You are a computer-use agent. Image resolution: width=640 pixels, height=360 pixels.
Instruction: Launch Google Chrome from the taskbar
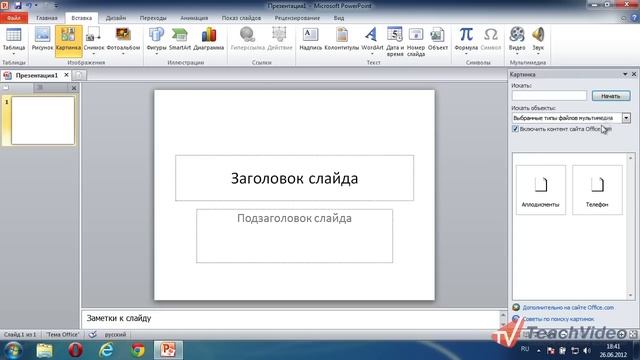click(x=138, y=350)
